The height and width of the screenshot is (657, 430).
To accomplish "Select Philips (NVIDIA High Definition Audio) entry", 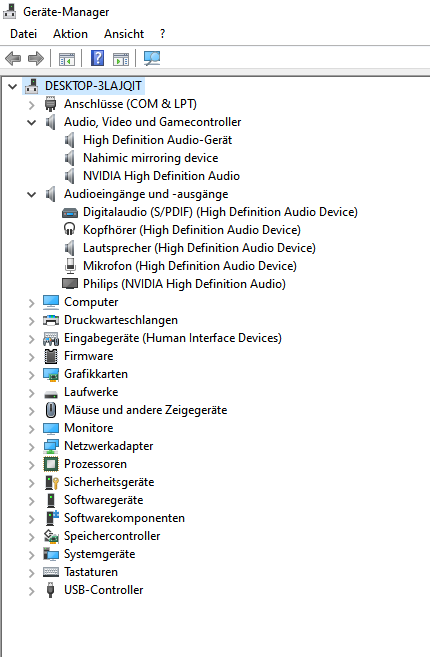I will 184,284.
